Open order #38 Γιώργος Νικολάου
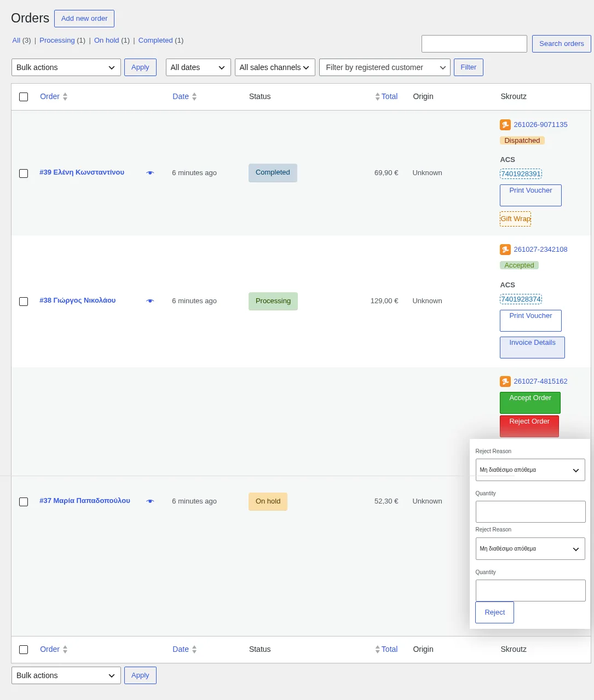This screenshot has width=594, height=700. tap(77, 300)
